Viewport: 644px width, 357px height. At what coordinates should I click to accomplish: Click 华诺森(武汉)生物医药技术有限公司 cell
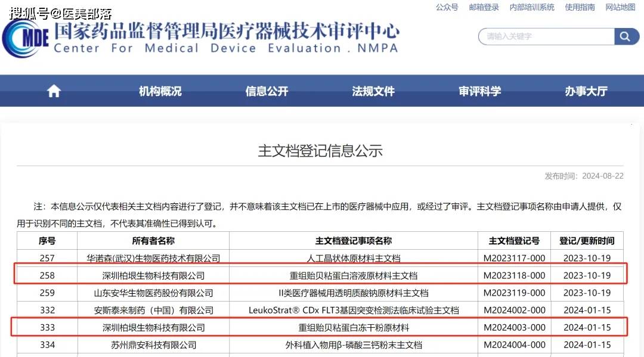click(x=153, y=258)
